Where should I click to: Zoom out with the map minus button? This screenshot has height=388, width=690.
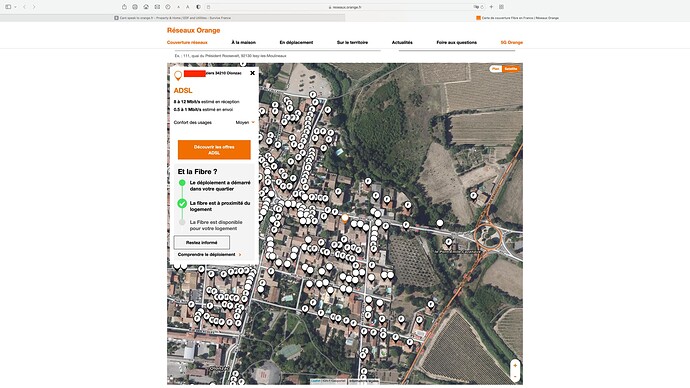tap(515, 377)
